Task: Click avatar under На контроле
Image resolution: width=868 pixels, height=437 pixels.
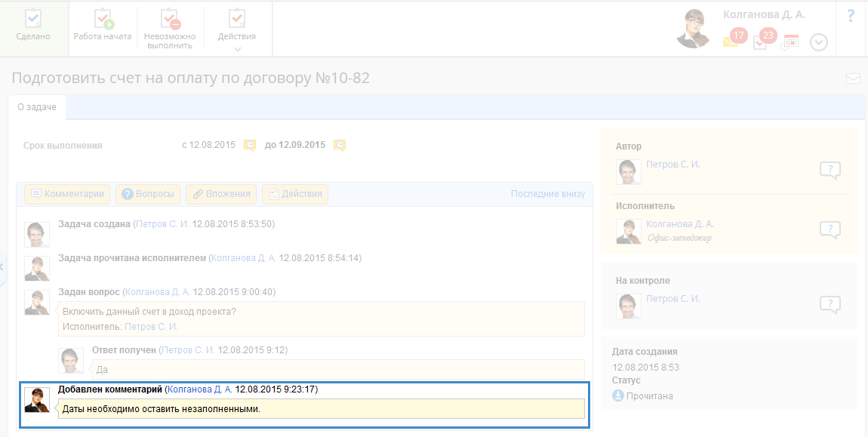Action: tap(629, 306)
